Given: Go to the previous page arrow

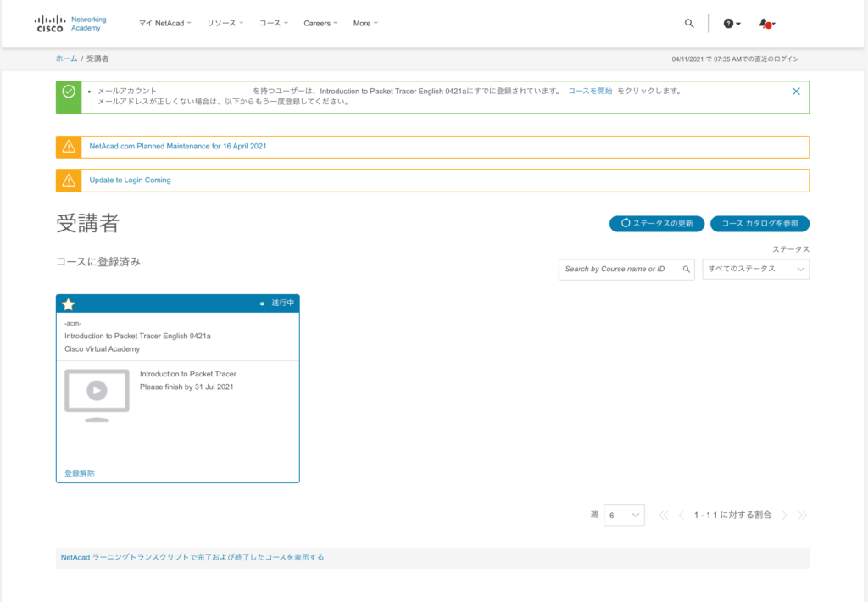Looking at the screenshot, I should pyautogui.click(x=681, y=515).
